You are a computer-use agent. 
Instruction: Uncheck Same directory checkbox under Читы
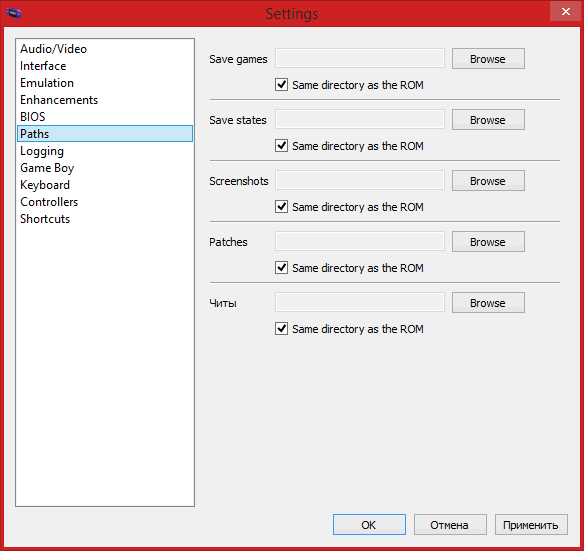click(x=281, y=329)
